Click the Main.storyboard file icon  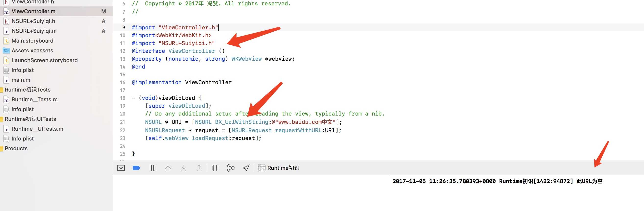(x=6, y=41)
